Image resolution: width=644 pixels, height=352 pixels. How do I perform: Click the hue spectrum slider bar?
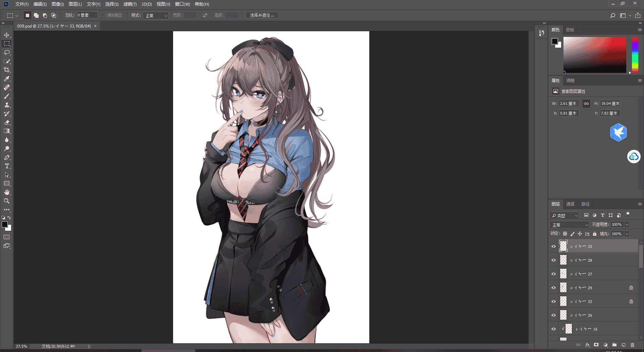(x=635, y=55)
